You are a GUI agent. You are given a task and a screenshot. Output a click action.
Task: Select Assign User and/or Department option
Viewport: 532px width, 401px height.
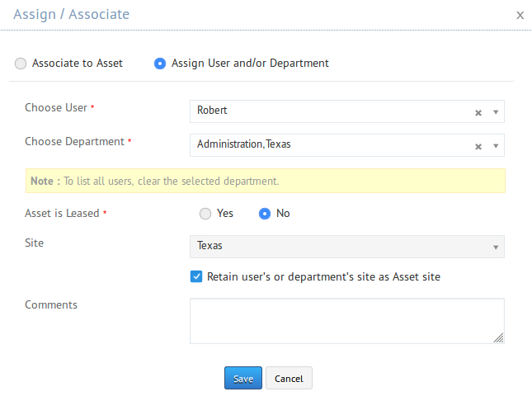click(x=160, y=63)
